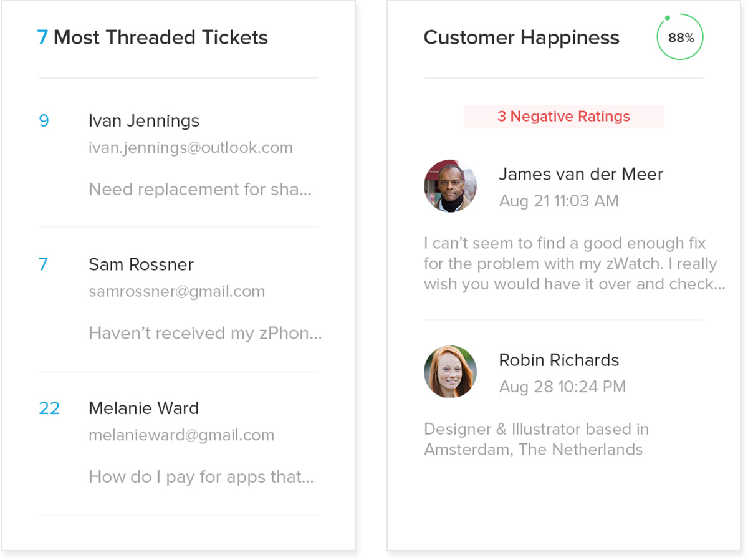This screenshot has width=748, height=560.
Task: Click thread count 22 beside Melanie Ward
Action: [49, 408]
